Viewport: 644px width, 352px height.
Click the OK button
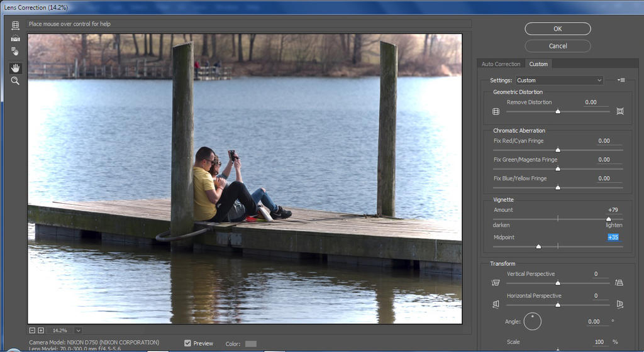(x=557, y=28)
